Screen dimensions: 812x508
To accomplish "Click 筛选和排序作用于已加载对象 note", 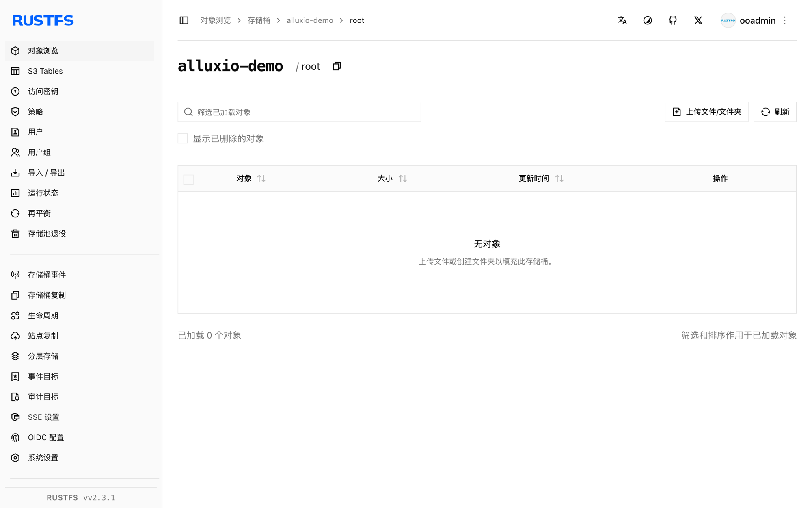I will [x=739, y=335].
